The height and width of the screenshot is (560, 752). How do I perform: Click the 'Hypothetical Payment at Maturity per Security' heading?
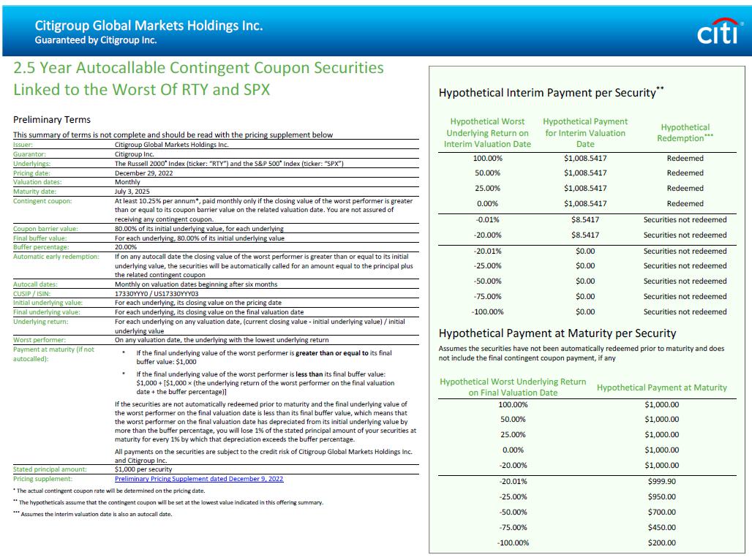pyautogui.click(x=557, y=333)
